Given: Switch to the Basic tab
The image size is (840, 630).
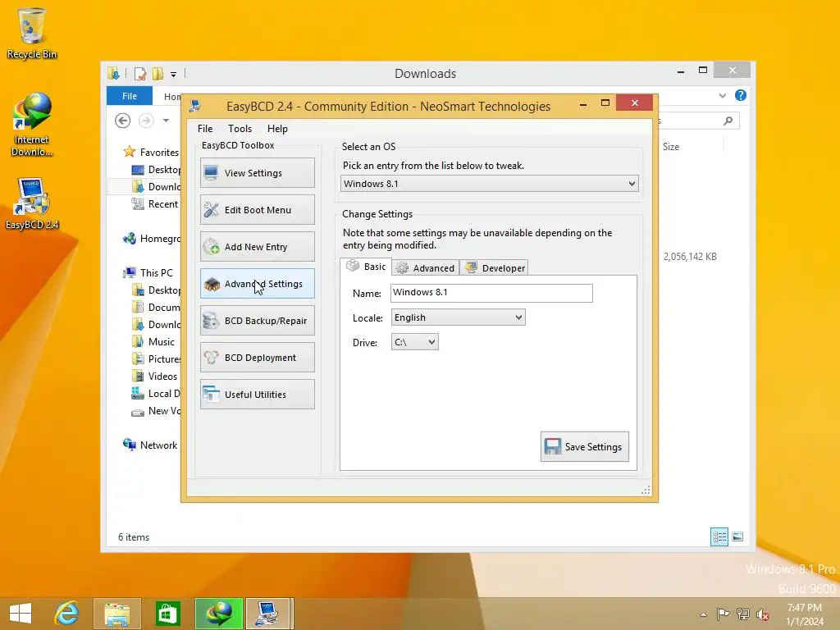Looking at the screenshot, I should [366, 267].
